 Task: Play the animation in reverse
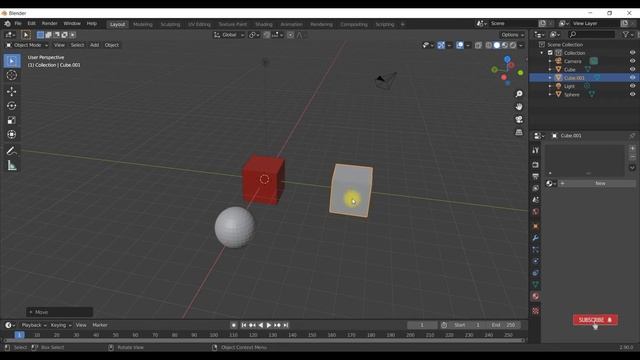[260, 325]
